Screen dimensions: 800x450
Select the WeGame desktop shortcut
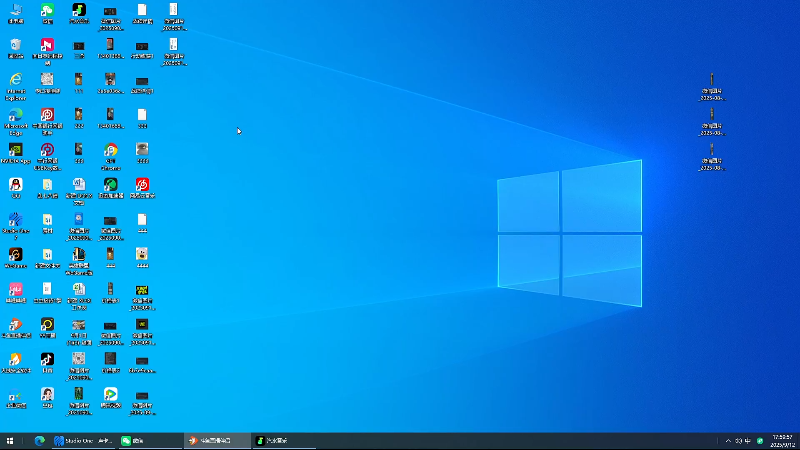click(x=16, y=258)
